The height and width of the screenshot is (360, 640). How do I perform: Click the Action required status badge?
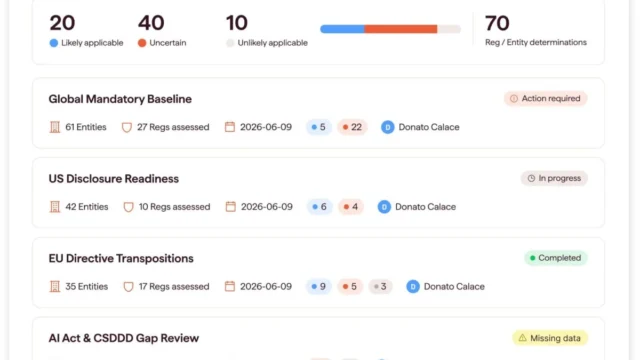coord(545,98)
